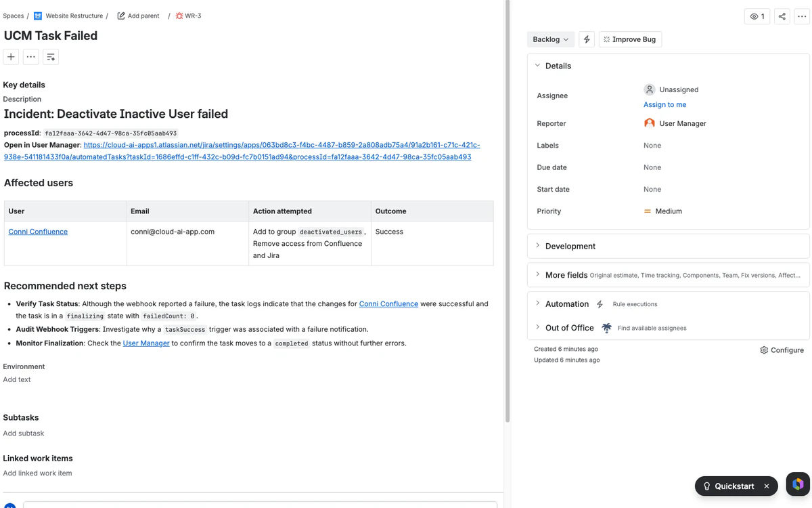Click Add text under Environment
This screenshot has height=508, width=812.
click(17, 379)
